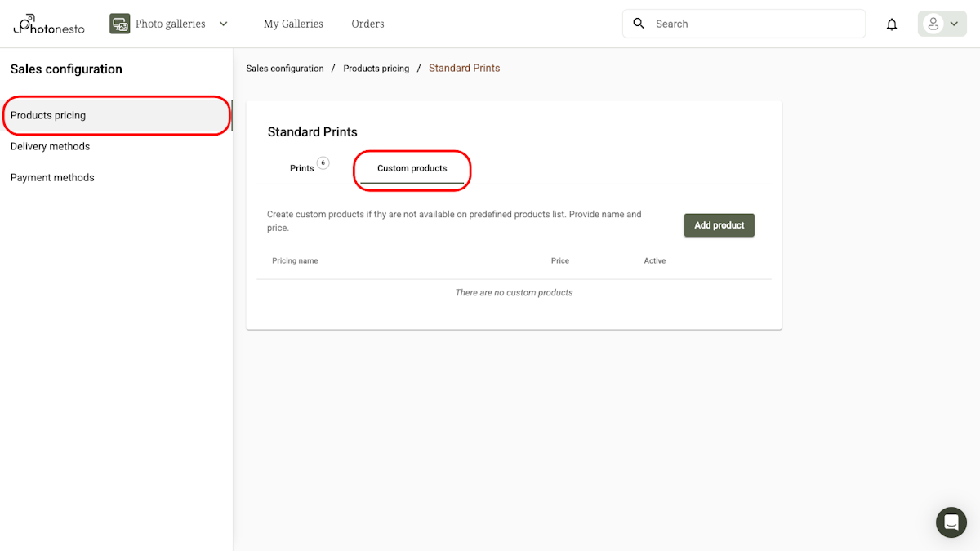Switch to the Prints tab
Screen dimensions: 980x551
(301, 168)
